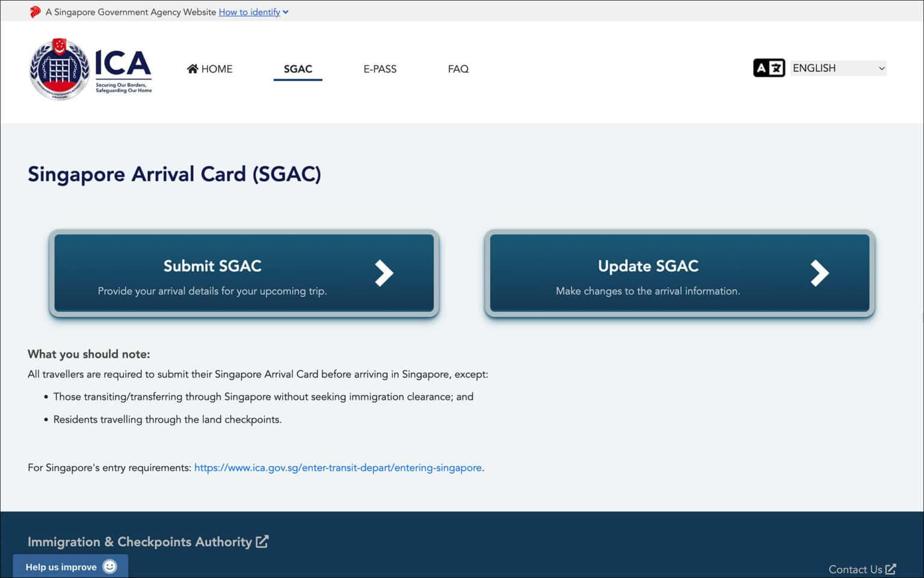The height and width of the screenshot is (578, 924).
Task: Click the ICA logo emblem
Action: click(x=59, y=68)
